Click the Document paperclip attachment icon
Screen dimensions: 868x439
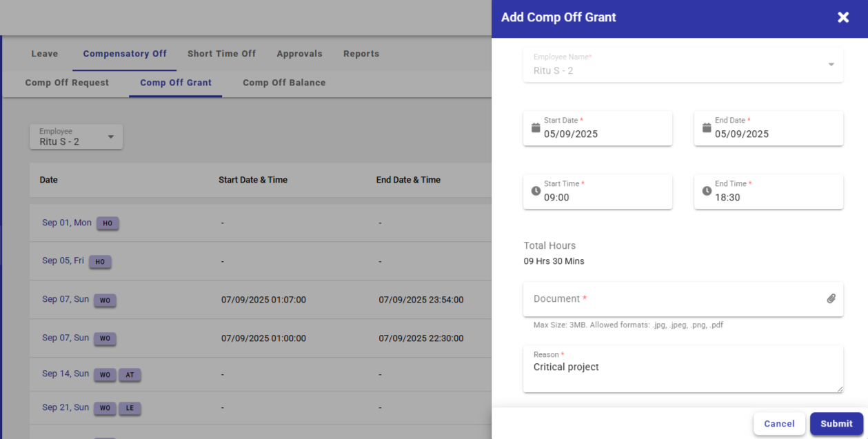click(x=831, y=299)
